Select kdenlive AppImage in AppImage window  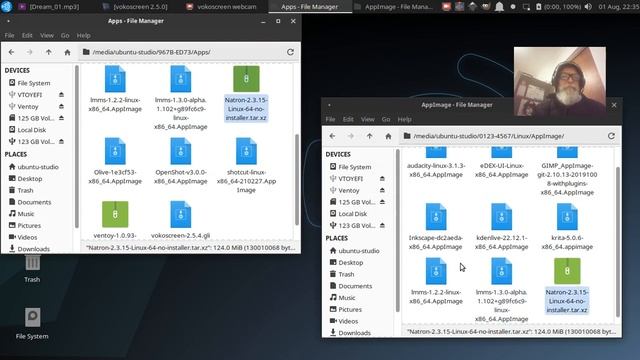(502, 227)
